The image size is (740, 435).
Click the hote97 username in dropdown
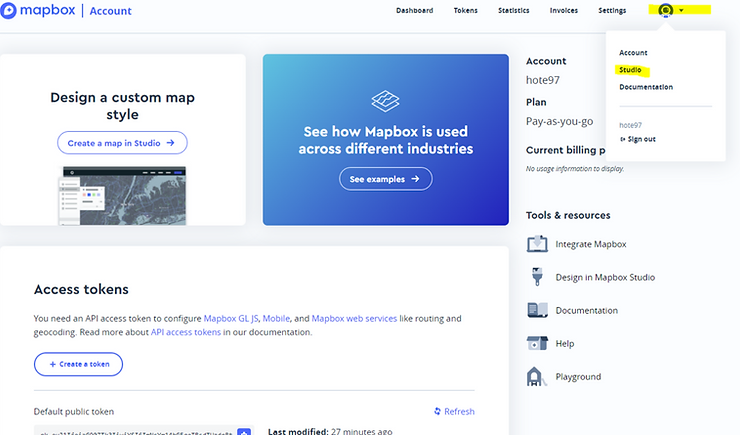point(631,125)
